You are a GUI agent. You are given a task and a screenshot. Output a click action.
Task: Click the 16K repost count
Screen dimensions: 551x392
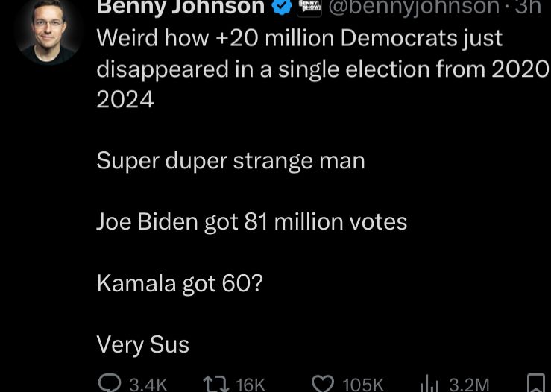(250, 385)
